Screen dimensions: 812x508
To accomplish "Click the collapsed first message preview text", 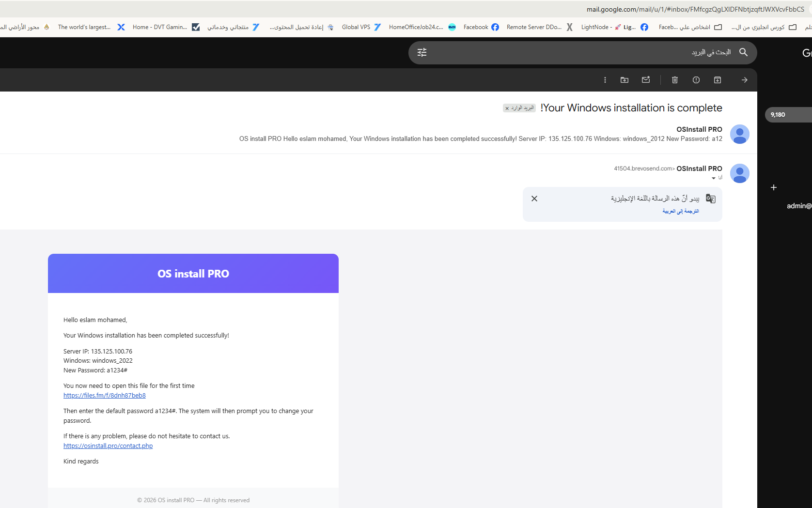I will 481,139.
